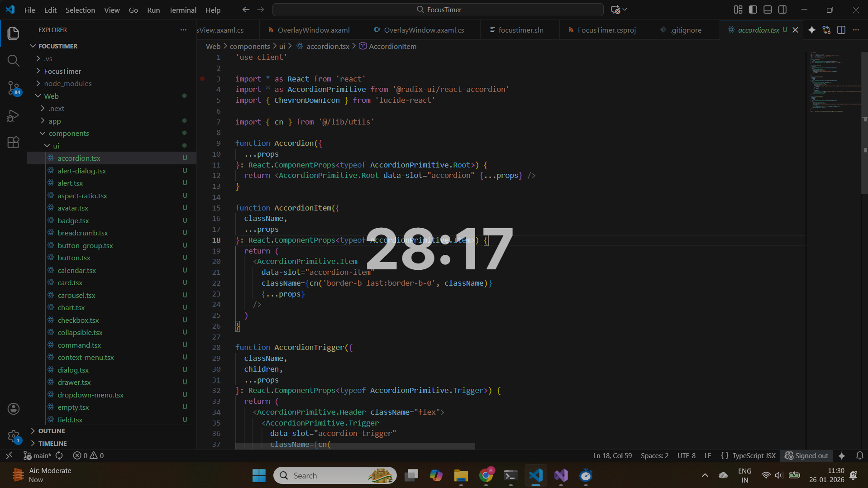Click the Accounts icon above settings gear
The width and height of the screenshot is (868, 488).
pos(13,408)
